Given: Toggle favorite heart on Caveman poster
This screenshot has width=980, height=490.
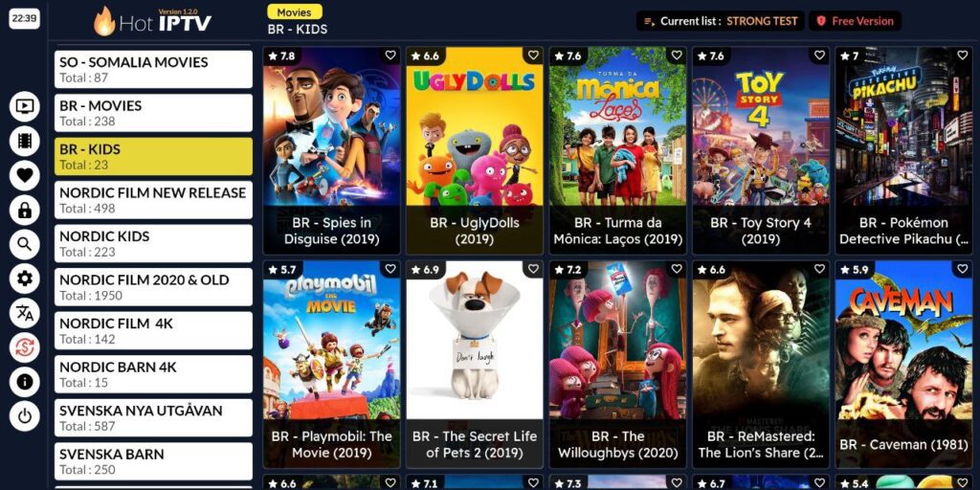Looking at the screenshot, I should (963, 269).
